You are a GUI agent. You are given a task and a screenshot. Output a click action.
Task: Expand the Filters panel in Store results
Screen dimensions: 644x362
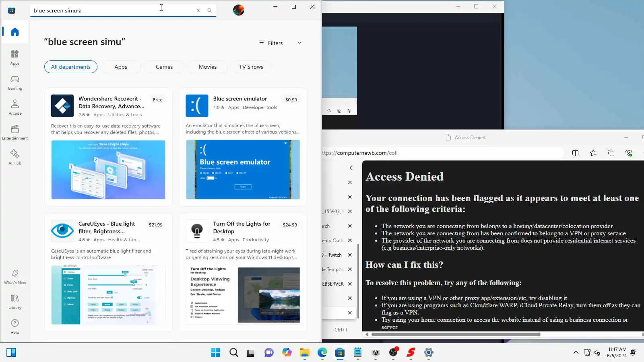(x=280, y=43)
